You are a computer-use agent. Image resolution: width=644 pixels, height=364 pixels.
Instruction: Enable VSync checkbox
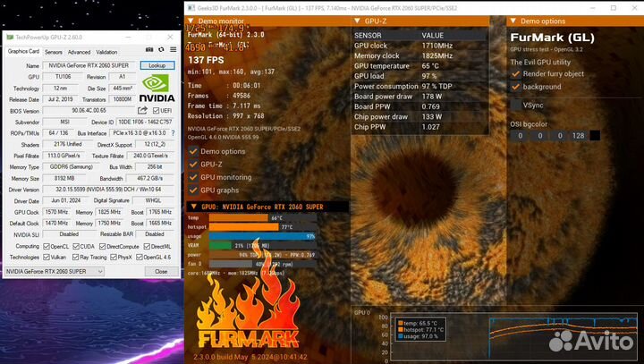[515, 106]
